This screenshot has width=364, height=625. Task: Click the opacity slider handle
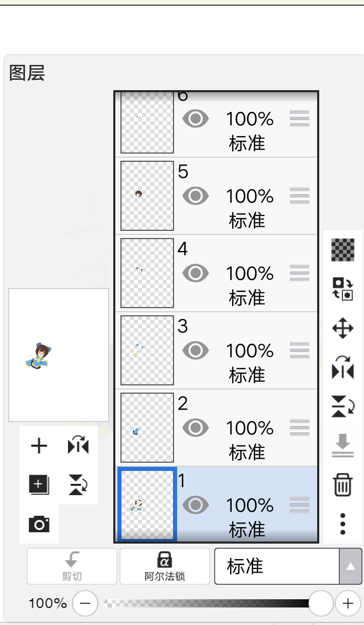tap(321, 603)
